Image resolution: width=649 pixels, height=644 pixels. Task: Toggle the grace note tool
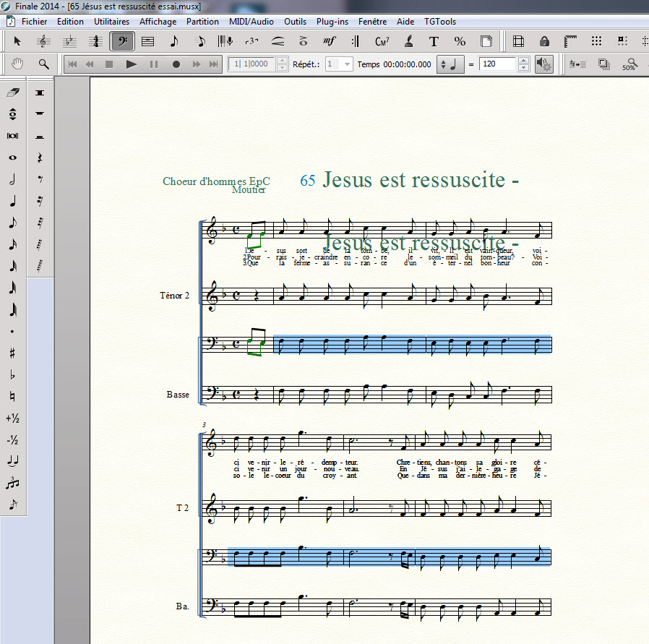12,505
